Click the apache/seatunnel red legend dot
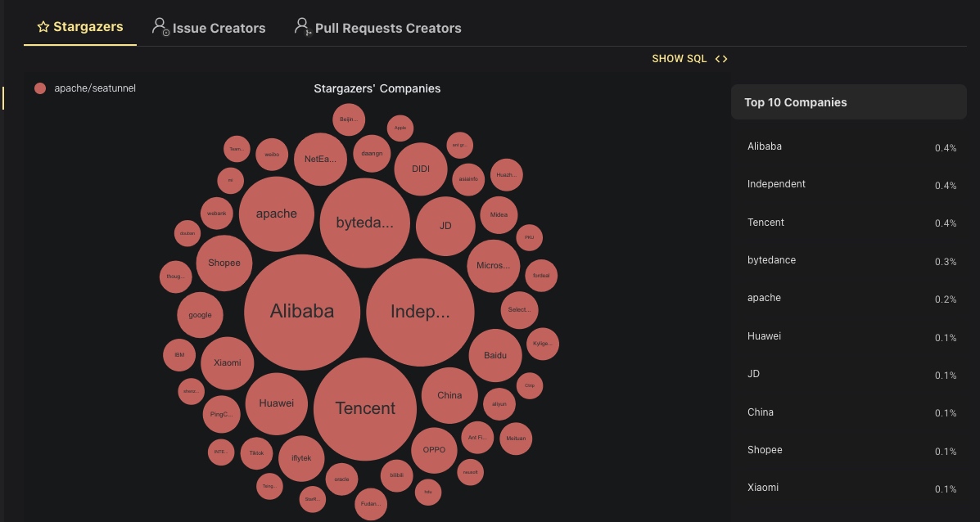Viewport: 980px width, 522px height. click(40, 88)
